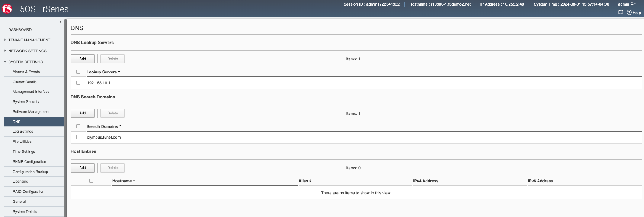644x217 pixels.
Task: Click the Hostname r10900-1.f5demo2.net text
Action: pyautogui.click(x=440, y=4)
